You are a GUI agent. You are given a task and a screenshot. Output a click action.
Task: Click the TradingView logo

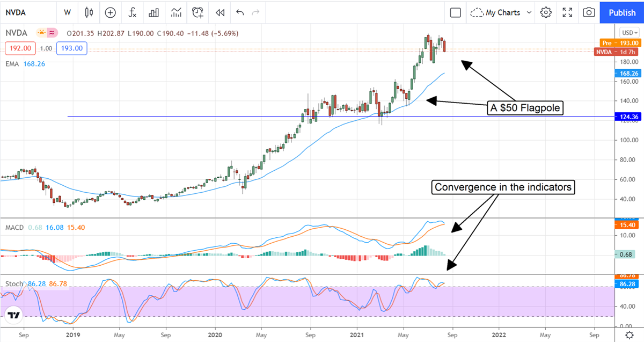coord(14,315)
